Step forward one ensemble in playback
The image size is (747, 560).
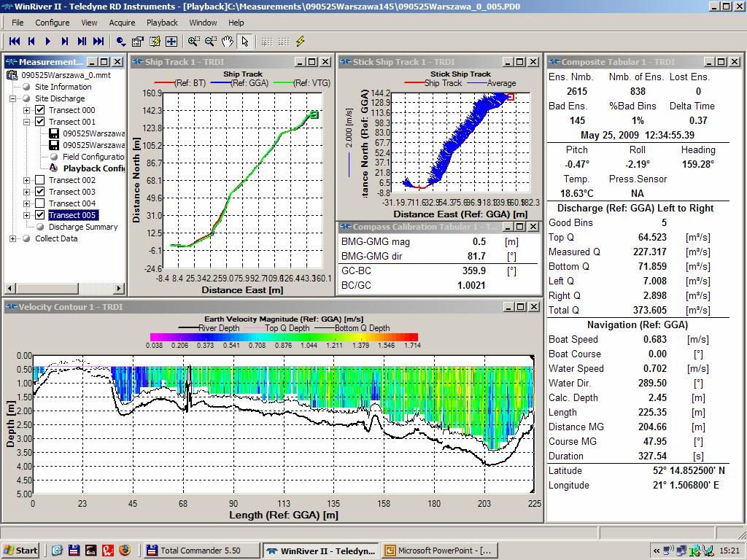tap(65, 42)
